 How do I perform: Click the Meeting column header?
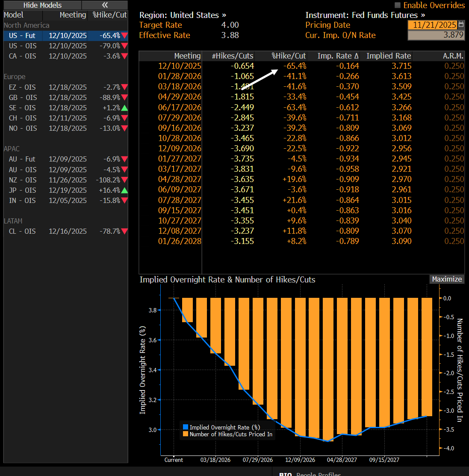(x=187, y=56)
